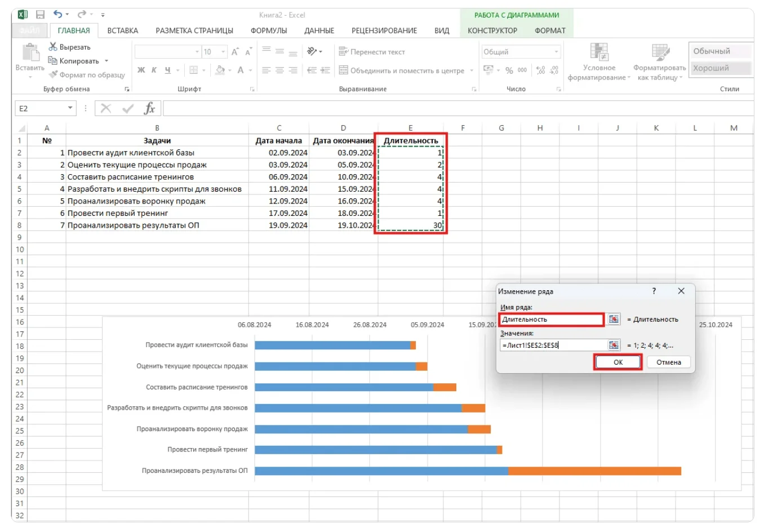Increase font size with the large A icon
Viewport: 764px width, 532px height.
point(235,52)
